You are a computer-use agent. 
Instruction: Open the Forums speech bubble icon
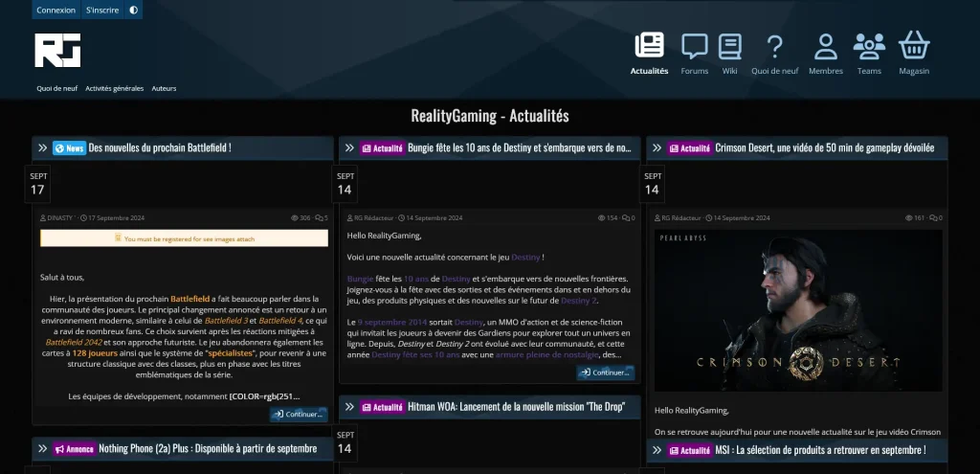tap(695, 46)
